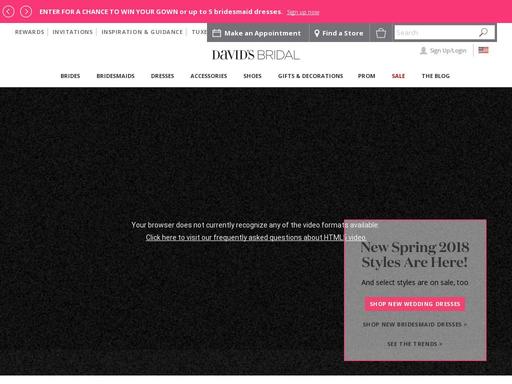Open the Accessories menu
Image resolution: width=512 pixels, height=384 pixels.
click(x=209, y=76)
